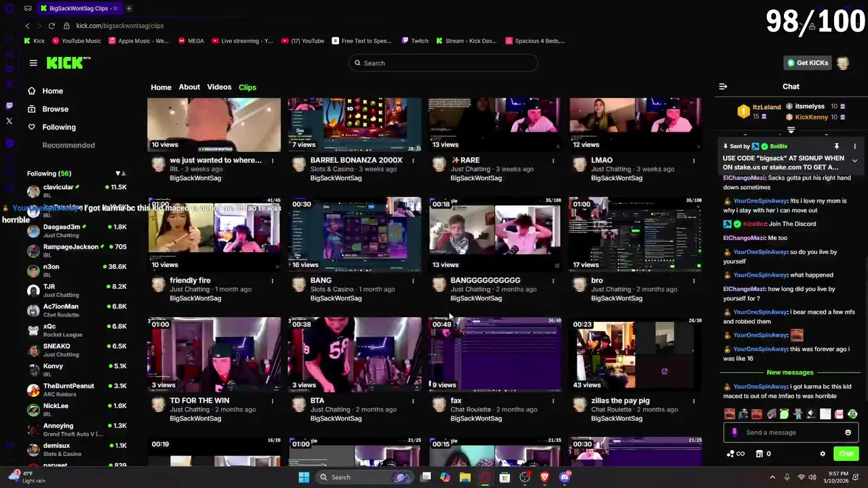Open the TheBurntPeanut channel in Following
The height and width of the screenshot is (488, 868).
point(76,390)
